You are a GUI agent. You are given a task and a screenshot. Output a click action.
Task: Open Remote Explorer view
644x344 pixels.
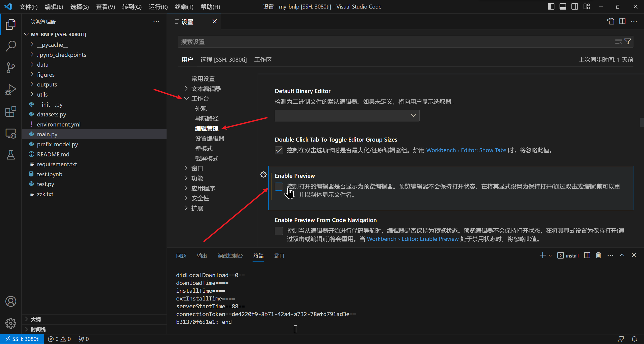11,133
